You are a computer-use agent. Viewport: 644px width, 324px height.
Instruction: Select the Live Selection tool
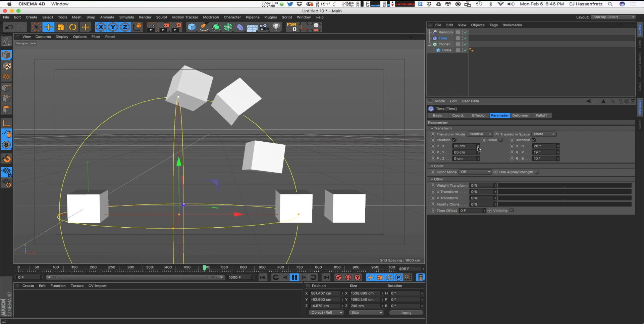coord(36,27)
